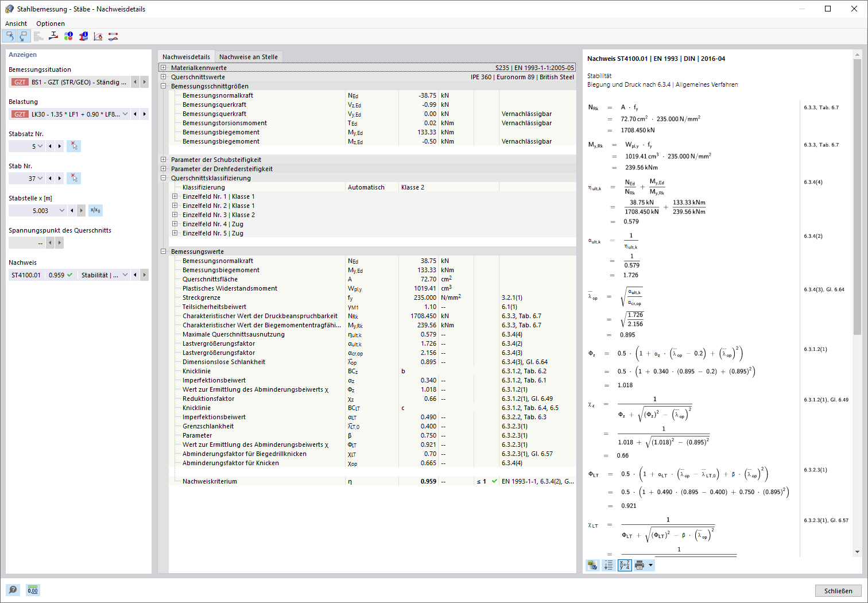The image size is (868, 603).
Task: Select the Abminderungsfaktor für Knicken row
Action: tap(373, 463)
